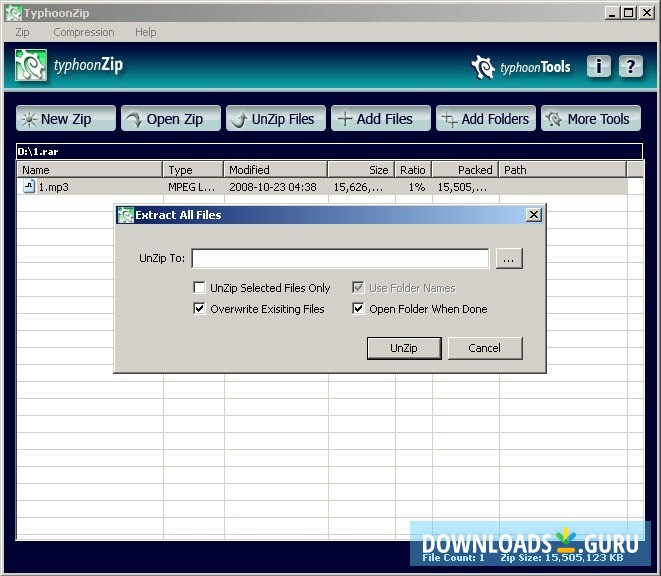Cancel the Extract All Files dialog

pyautogui.click(x=485, y=348)
